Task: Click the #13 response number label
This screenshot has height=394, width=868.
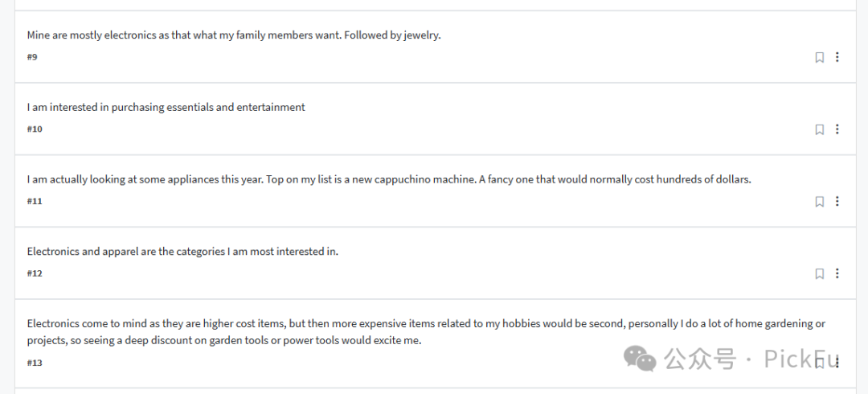Action: tap(35, 363)
